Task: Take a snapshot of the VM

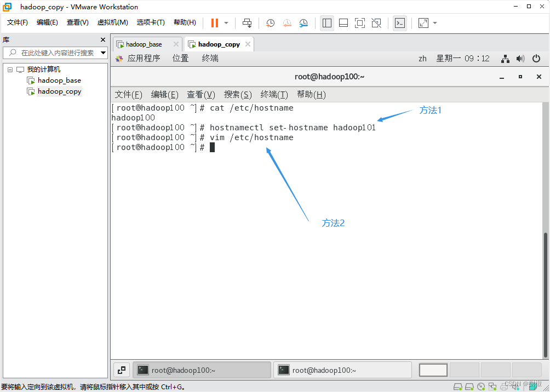Action: [270, 23]
